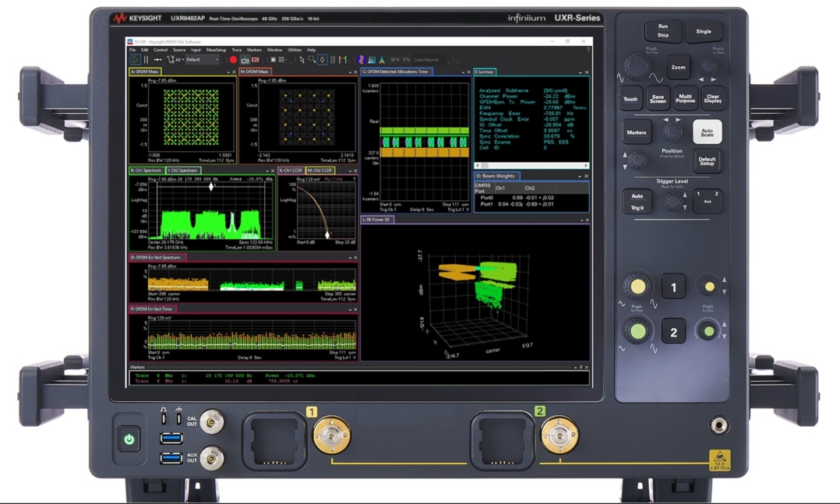Click the 50% trigger level value
The image size is (840, 504).
pyautogui.click(x=394, y=60)
